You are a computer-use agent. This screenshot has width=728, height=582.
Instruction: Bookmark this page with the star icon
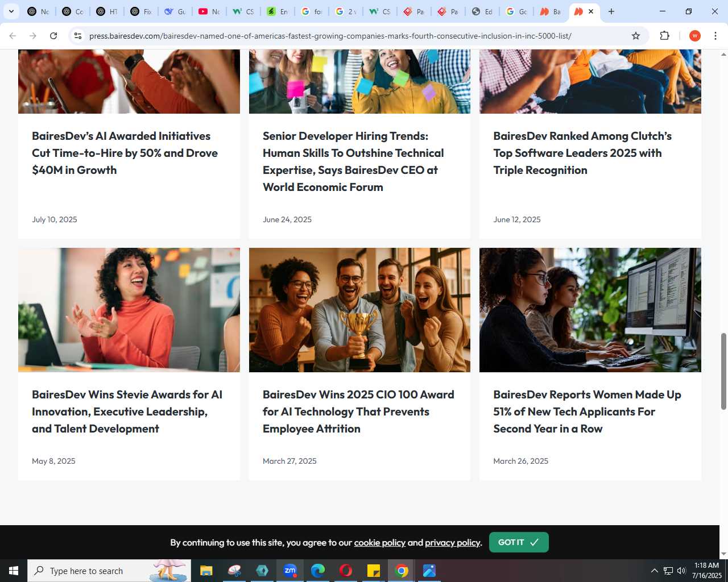tap(636, 36)
